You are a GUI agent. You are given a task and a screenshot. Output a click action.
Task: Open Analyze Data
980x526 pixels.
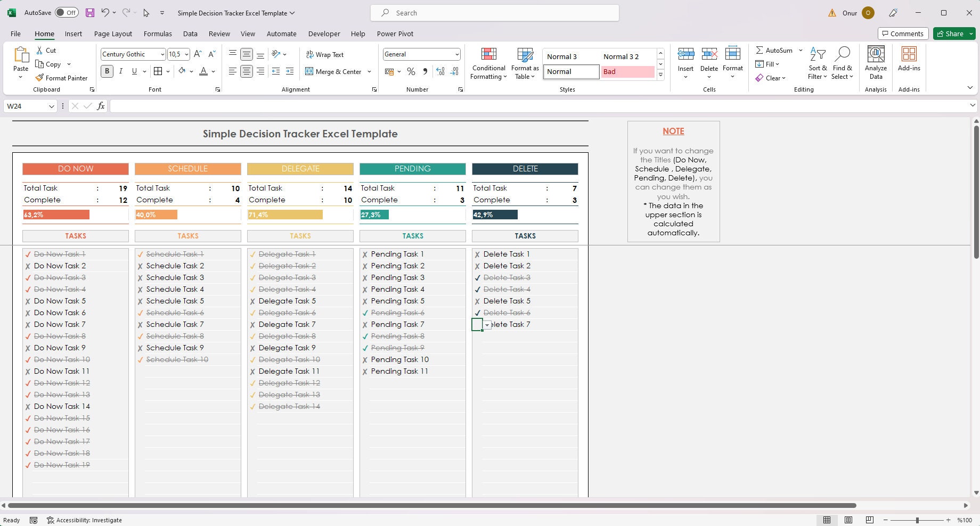coord(876,62)
